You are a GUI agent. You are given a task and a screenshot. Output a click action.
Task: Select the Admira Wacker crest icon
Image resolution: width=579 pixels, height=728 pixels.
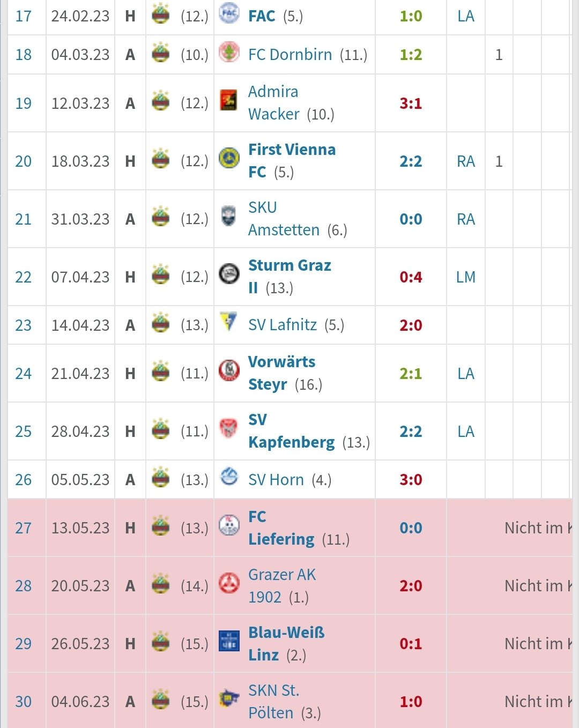[x=229, y=100]
